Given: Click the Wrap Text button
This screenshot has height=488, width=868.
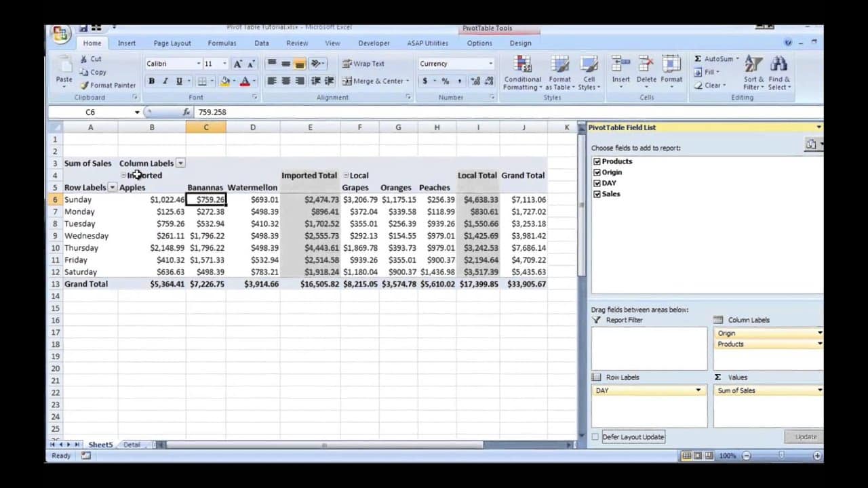Looking at the screenshot, I should click(x=363, y=64).
